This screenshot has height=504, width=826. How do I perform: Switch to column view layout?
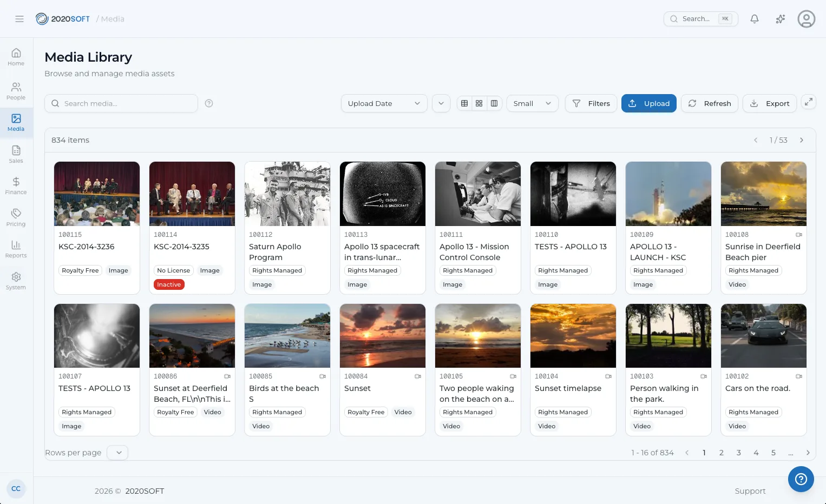(494, 103)
